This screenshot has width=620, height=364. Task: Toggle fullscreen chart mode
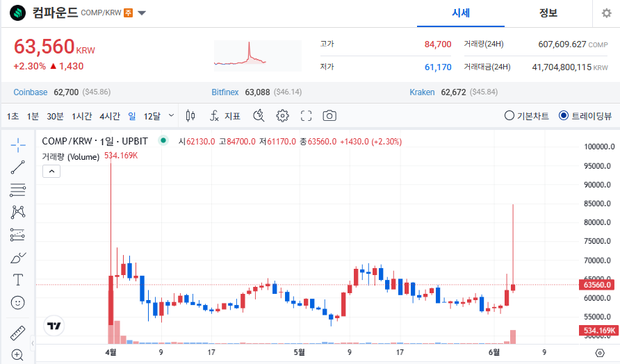tap(306, 116)
